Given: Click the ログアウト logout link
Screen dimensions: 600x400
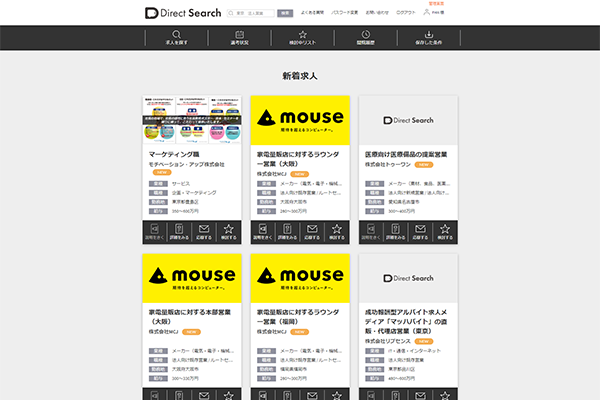Looking at the screenshot, I should point(406,13).
